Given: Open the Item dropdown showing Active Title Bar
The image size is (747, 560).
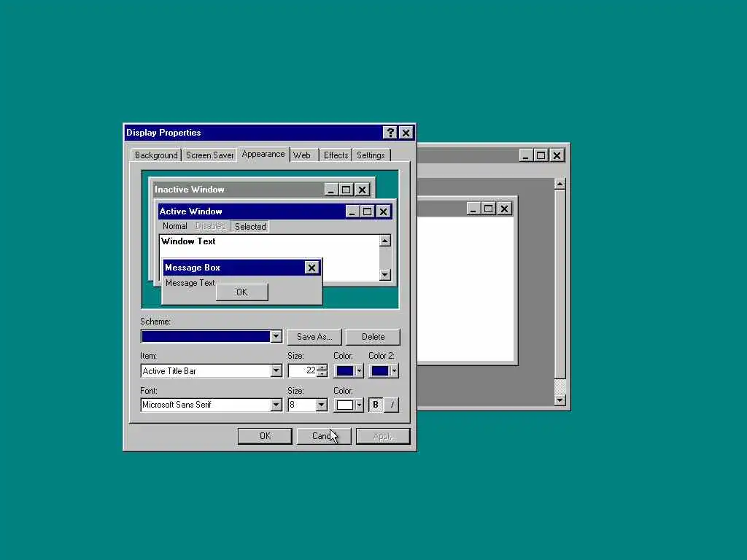Looking at the screenshot, I should click(276, 371).
